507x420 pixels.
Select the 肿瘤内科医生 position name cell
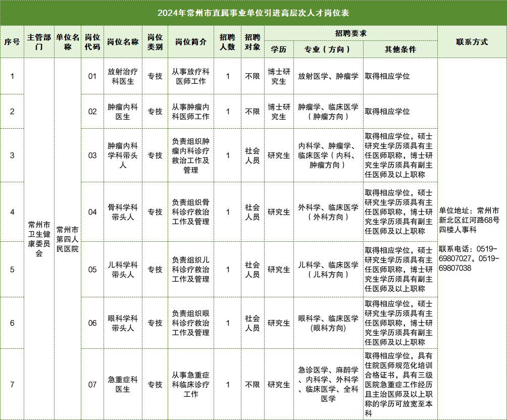(123, 112)
